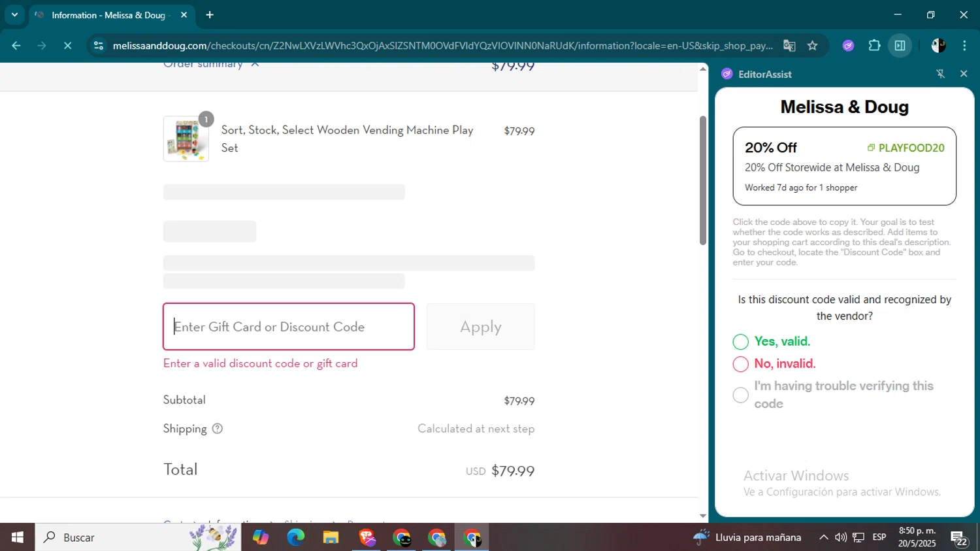Copy the PLAYFOOD20 coupon code
980x551 pixels.
pyautogui.click(x=906, y=148)
